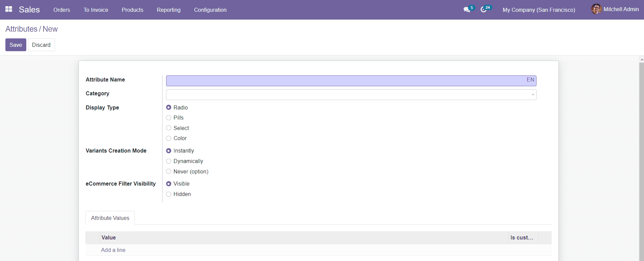Choose Color display type option
The height and width of the screenshot is (261, 644).
click(169, 138)
